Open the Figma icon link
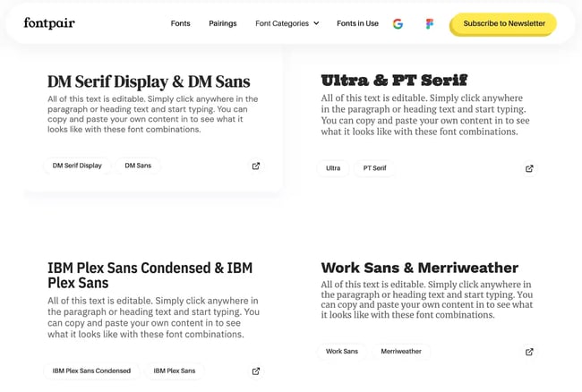Viewport: 582px width, 392px height. click(x=430, y=24)
